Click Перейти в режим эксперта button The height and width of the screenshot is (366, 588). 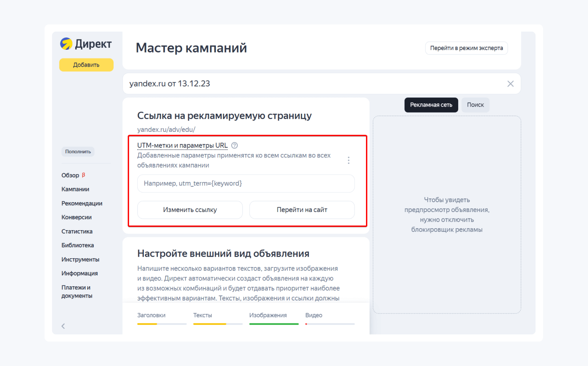click(x=467, y=48)
